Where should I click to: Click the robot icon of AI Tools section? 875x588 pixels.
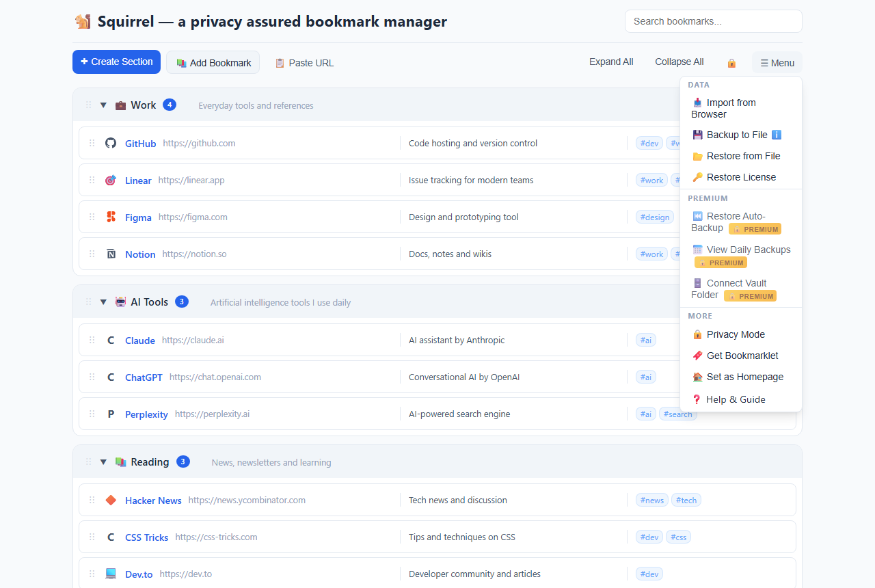pyautogui.click(x=120, y=302)
